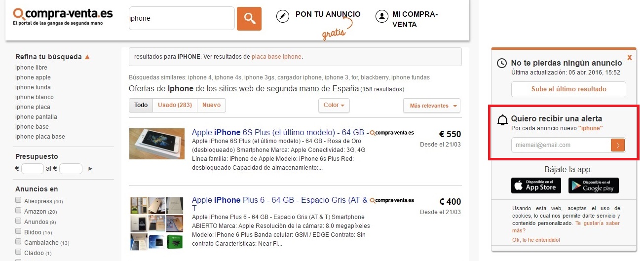Open the Google Play download badge
644x261 pixels.
click(594, 186)
